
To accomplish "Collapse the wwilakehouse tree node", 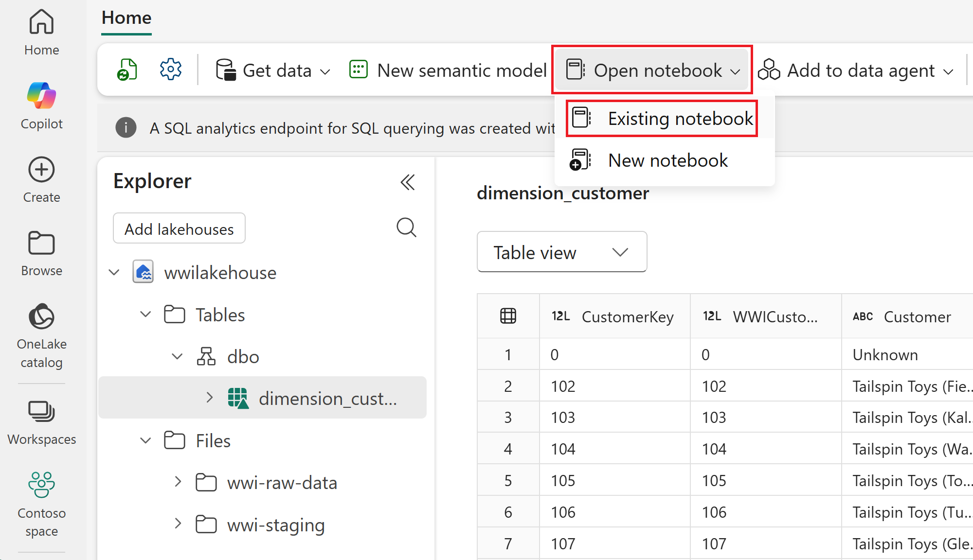I will [x=114, y=272].
